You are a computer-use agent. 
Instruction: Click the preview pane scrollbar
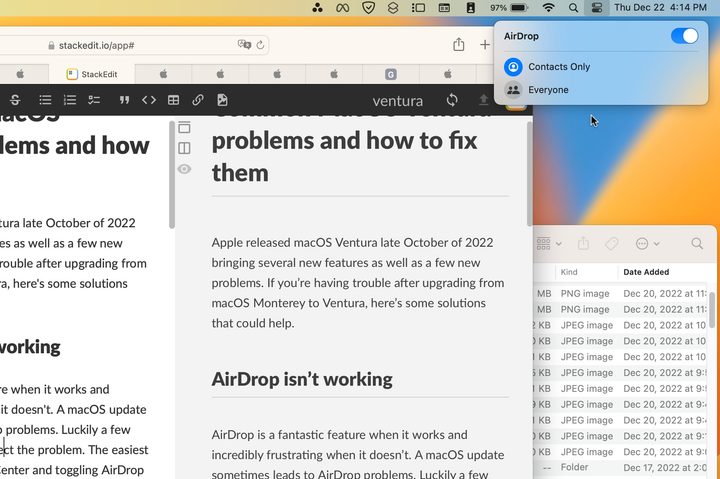pyautogui.click(x=529, y=174)
